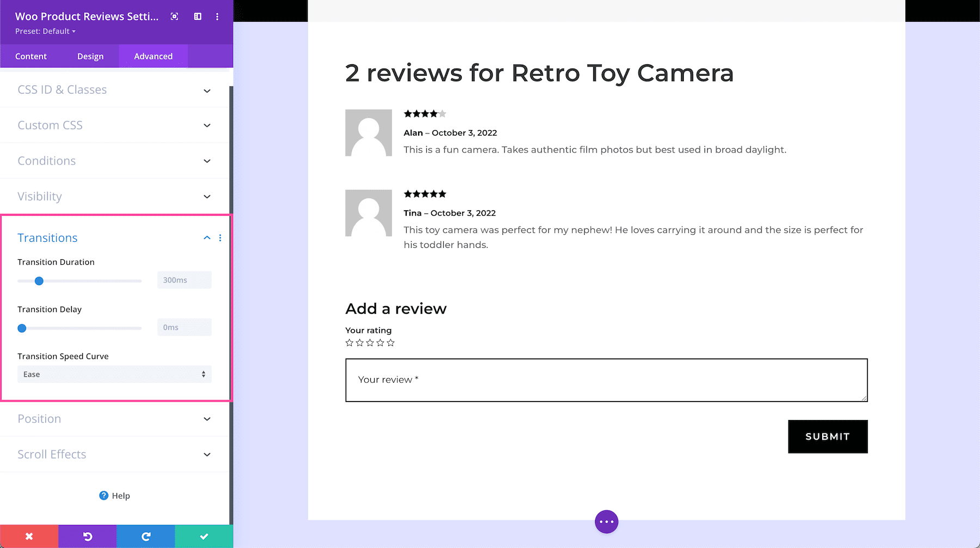Discard changes with the red X
This screenshot has width=980, height=548.
coord(29,537)
